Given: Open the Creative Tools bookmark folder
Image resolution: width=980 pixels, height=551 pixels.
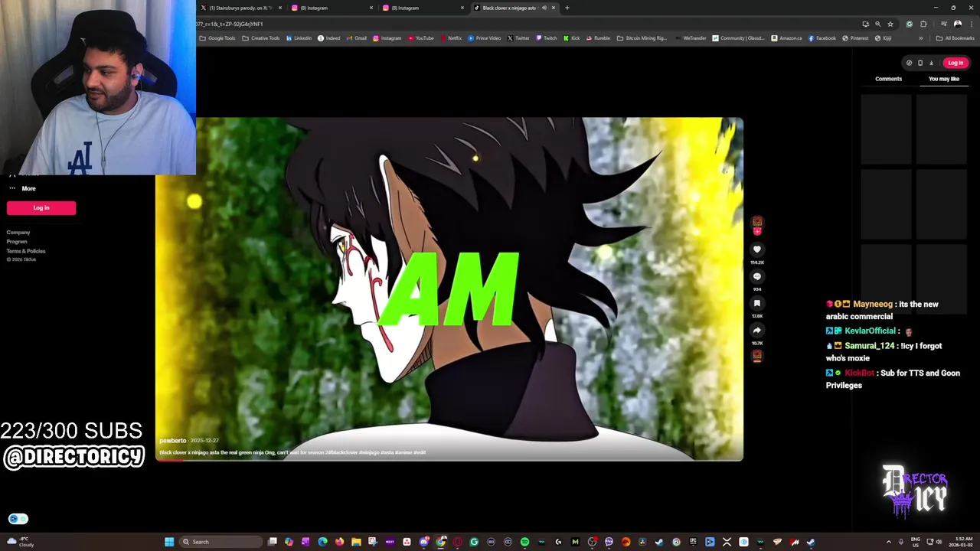Looking at the screenshot, I should [261, 38].
